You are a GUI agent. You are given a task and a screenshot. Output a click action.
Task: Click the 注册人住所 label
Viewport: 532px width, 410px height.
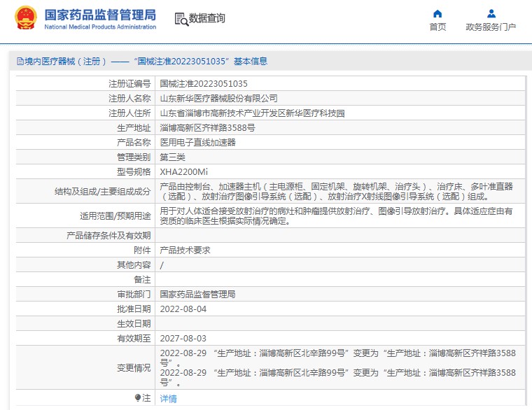click(x=129, y=113)
